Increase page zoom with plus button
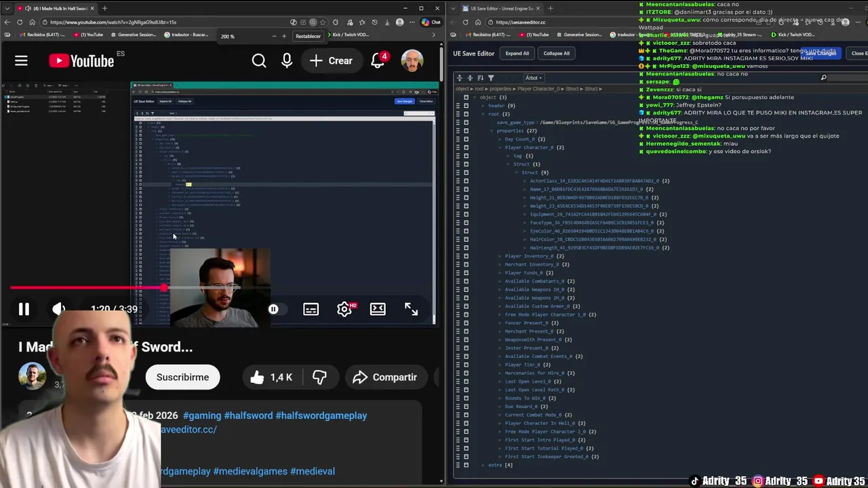Viewport: 868px width, 488px height. point(284,36)
